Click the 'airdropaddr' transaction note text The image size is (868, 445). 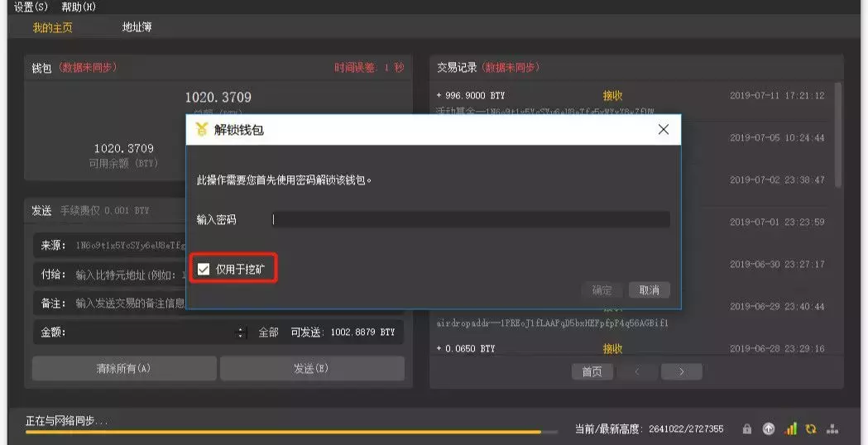click(x=553, y=323)
